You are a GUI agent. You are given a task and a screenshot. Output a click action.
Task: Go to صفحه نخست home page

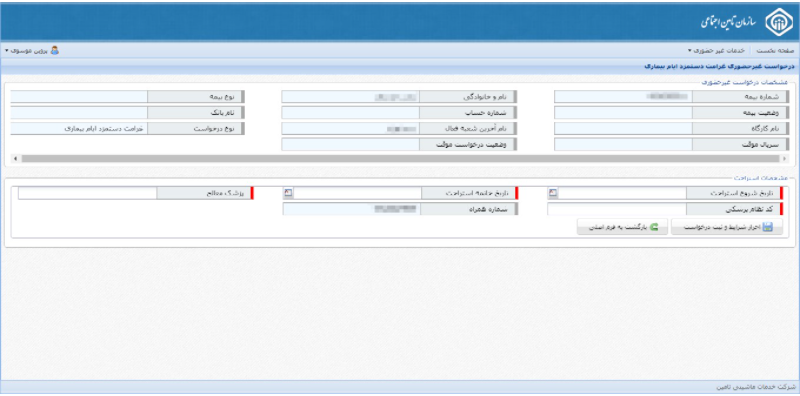[774, 51]
